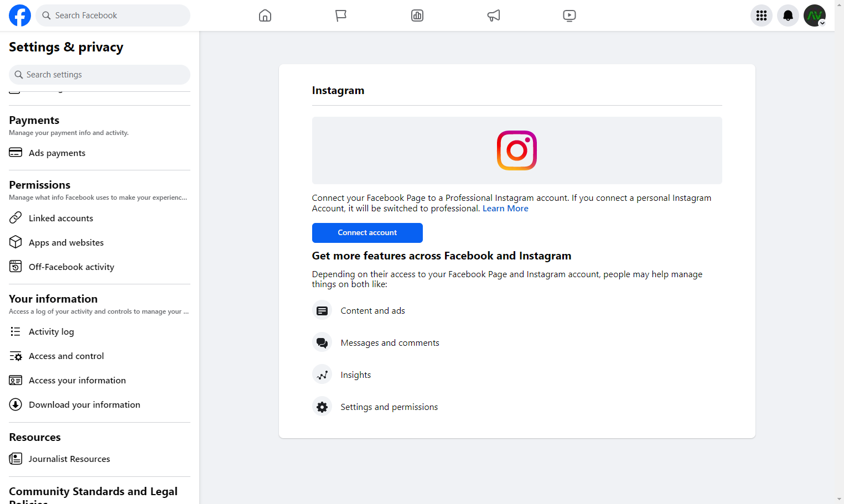The width and height of the screenshot is (844, 504).
Task: Click the page scrollbar down arrow
Action: (x=840, y=499)
